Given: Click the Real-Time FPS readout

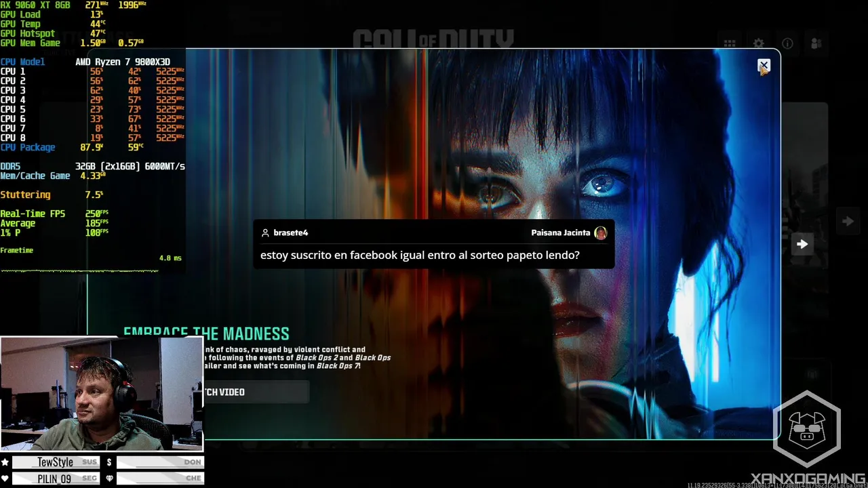Looking at the screenshot, I should [54, 213].
